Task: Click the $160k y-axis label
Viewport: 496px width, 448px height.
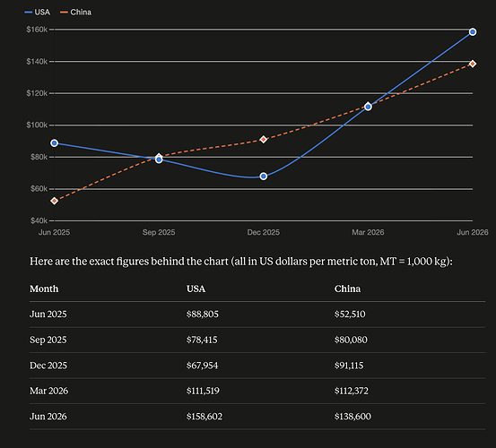Action: [37, 30]
